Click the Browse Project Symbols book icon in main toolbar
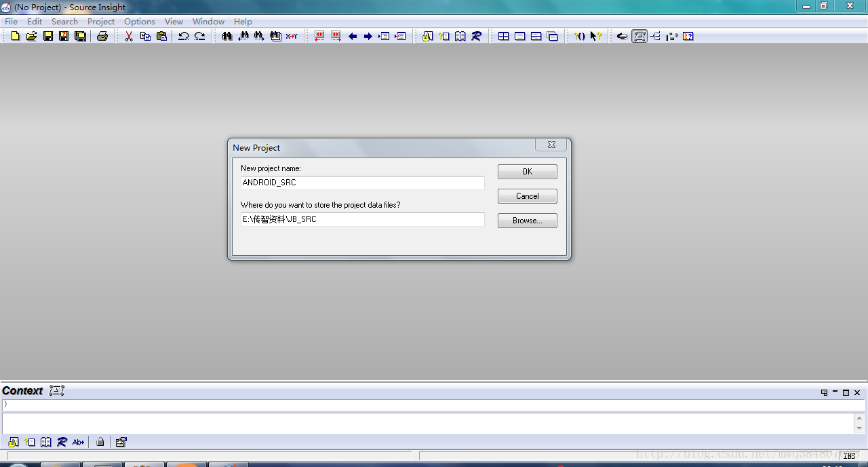The image size is (868, 467). click(x=460, y=36)
